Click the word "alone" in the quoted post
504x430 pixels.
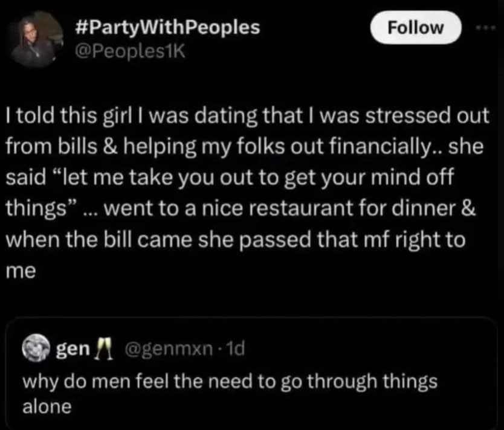47,406
